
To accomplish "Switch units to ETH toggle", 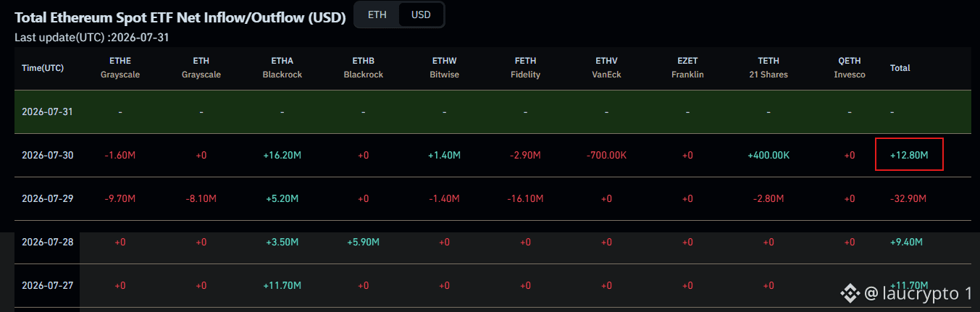I will click(x=377, y=14).
